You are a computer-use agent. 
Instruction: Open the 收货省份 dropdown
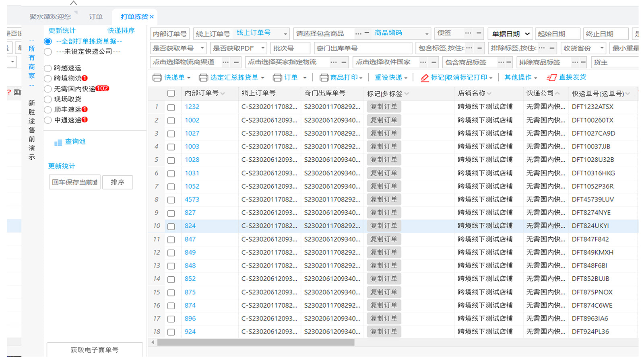[x=583, y=48]
